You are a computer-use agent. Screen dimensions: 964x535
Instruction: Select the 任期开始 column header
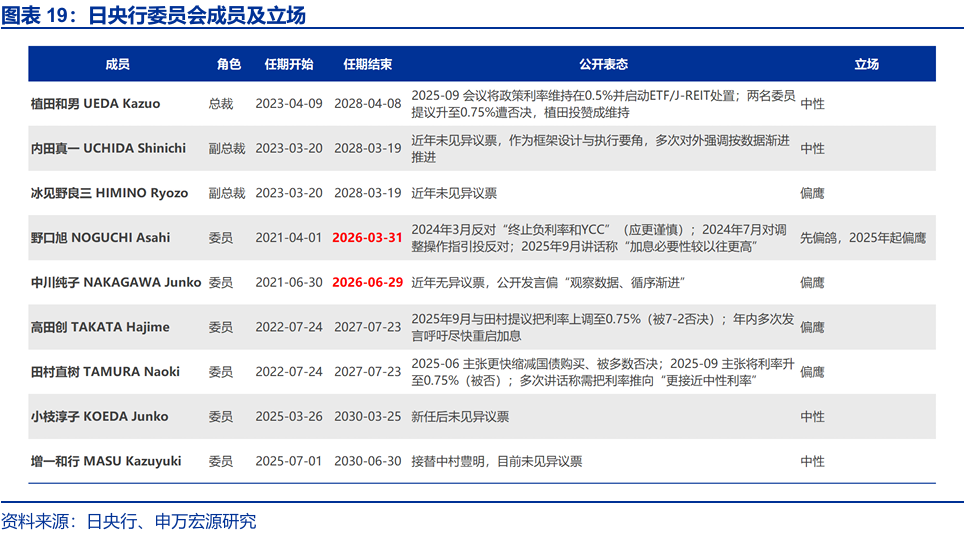(x=288, y=64)
